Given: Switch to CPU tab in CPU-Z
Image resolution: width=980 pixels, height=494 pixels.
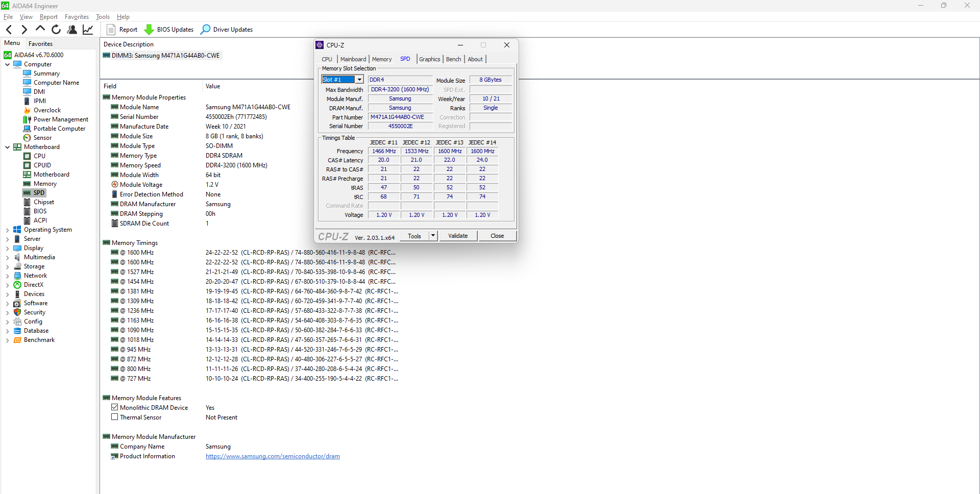Looking at the screenshot, I should [x=327, y=59].
